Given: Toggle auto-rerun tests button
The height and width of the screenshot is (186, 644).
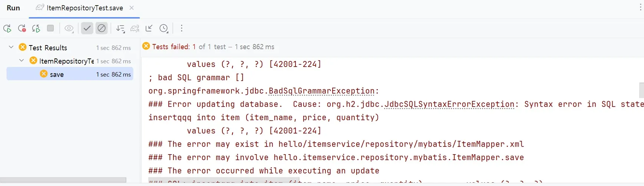Looking at the screenshot, I should coord(36,28).
